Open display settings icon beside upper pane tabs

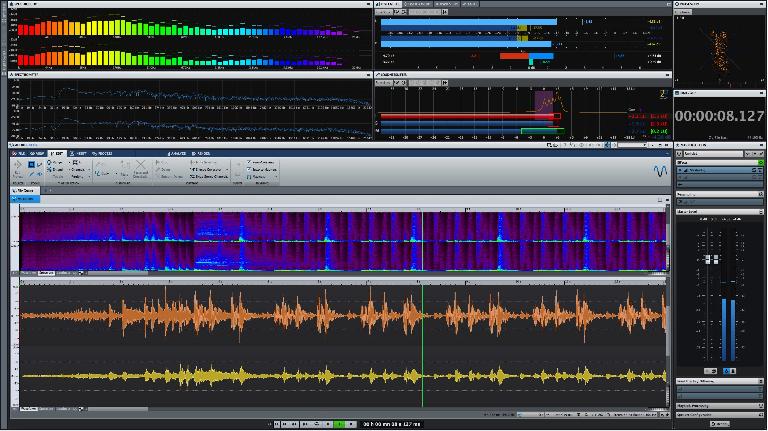(81, 273)
